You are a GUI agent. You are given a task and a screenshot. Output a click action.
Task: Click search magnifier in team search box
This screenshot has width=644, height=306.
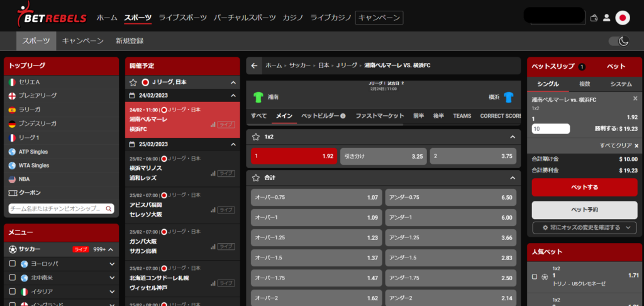(108, 209)
